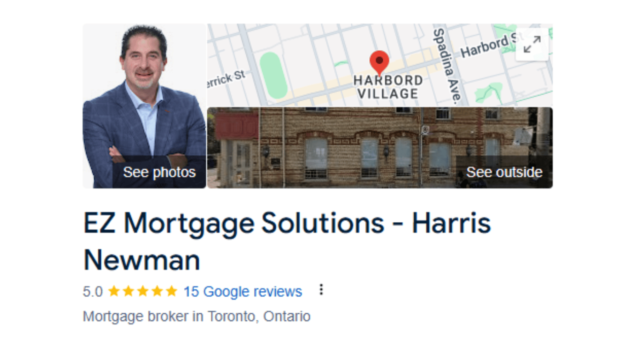Click the first gold star in rating
The height and width of the screenshot is (347, 644).
pos(114,291)
